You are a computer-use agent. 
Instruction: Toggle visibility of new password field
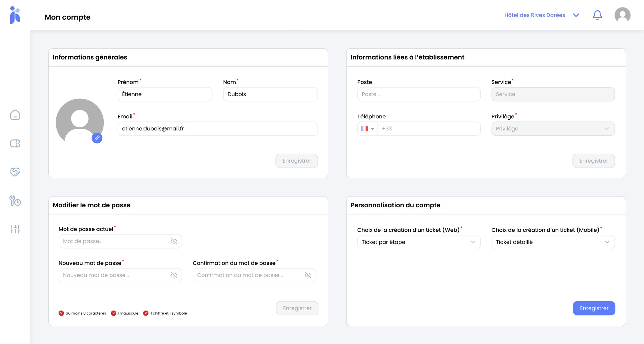(174, 275)
